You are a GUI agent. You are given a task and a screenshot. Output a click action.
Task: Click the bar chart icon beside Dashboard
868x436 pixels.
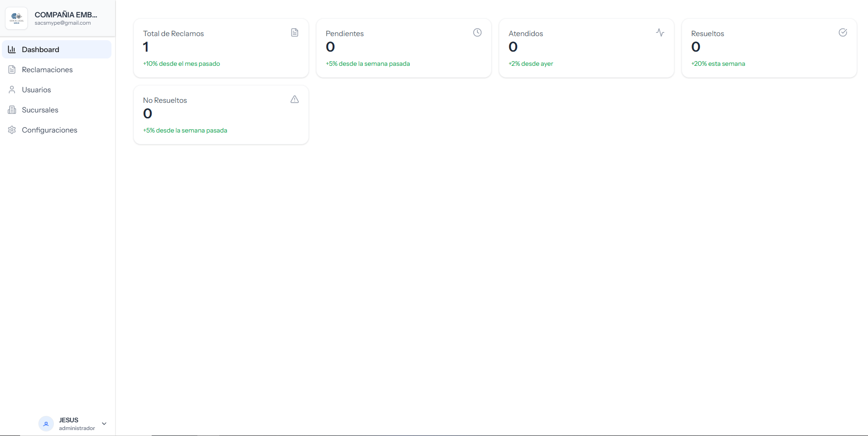click(12, 49)
